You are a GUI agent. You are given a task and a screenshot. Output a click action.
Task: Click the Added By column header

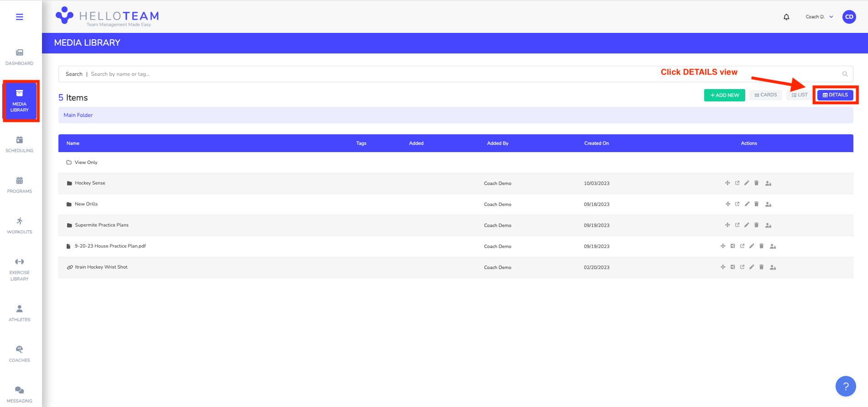497,143
